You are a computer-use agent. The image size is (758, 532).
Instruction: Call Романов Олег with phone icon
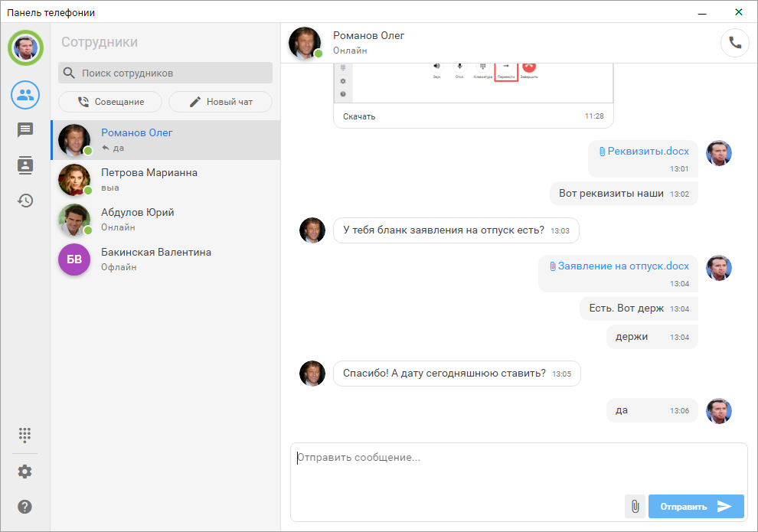tap(734, 43)
